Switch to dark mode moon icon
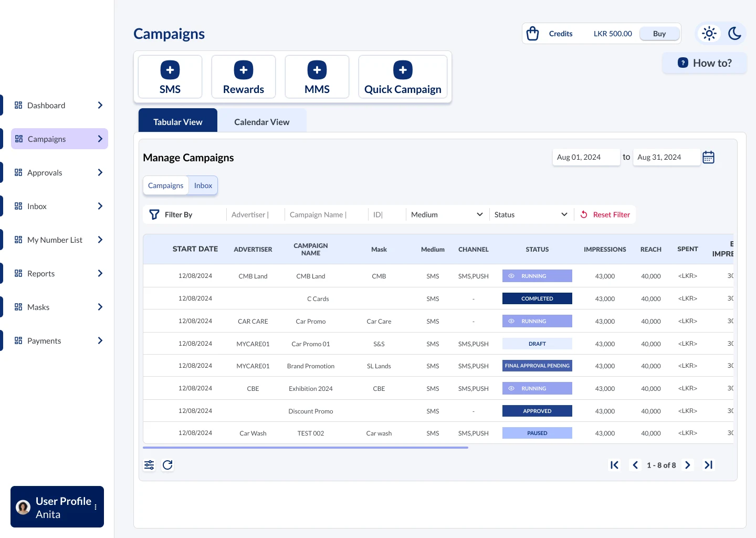 (x=734, y=34)
